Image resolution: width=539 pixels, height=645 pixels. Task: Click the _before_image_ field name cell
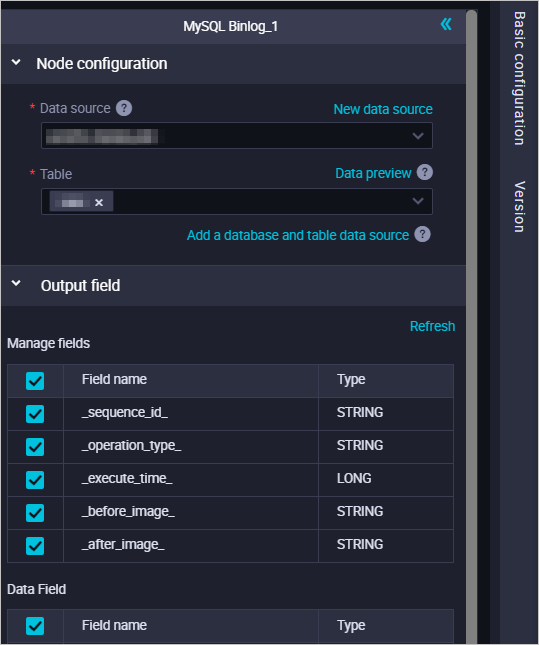pos(191,513)
